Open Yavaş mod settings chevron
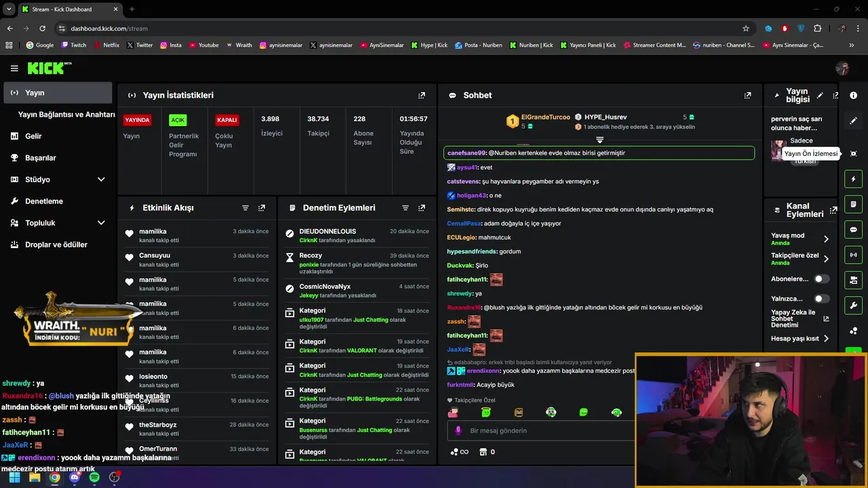 coord(826,239)
